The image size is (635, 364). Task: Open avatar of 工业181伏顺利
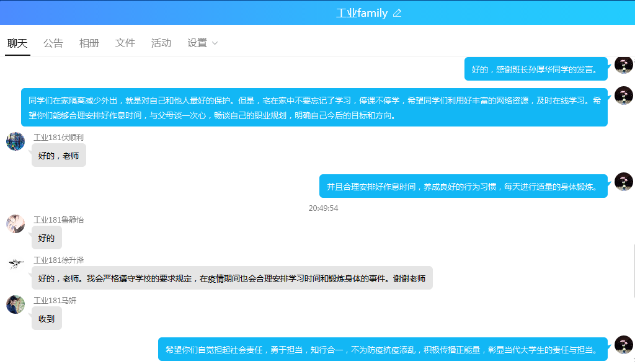(16, 141)
